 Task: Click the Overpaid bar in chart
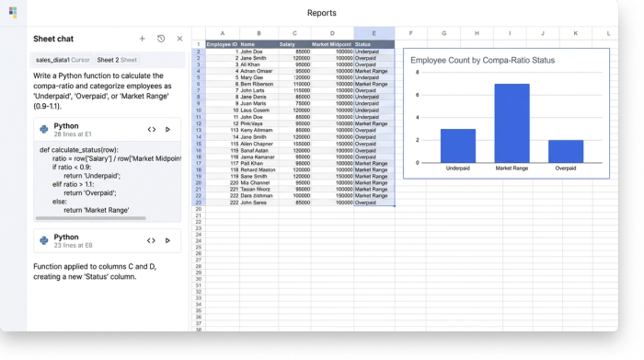click(566, 151)
